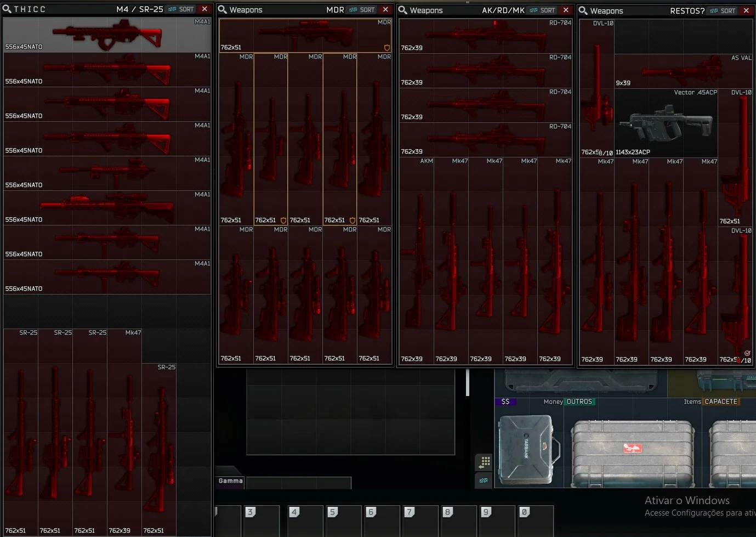Click the RESTOS? tag in the title bar
This screenshot has width=756, height=537.
click(687, 11)
